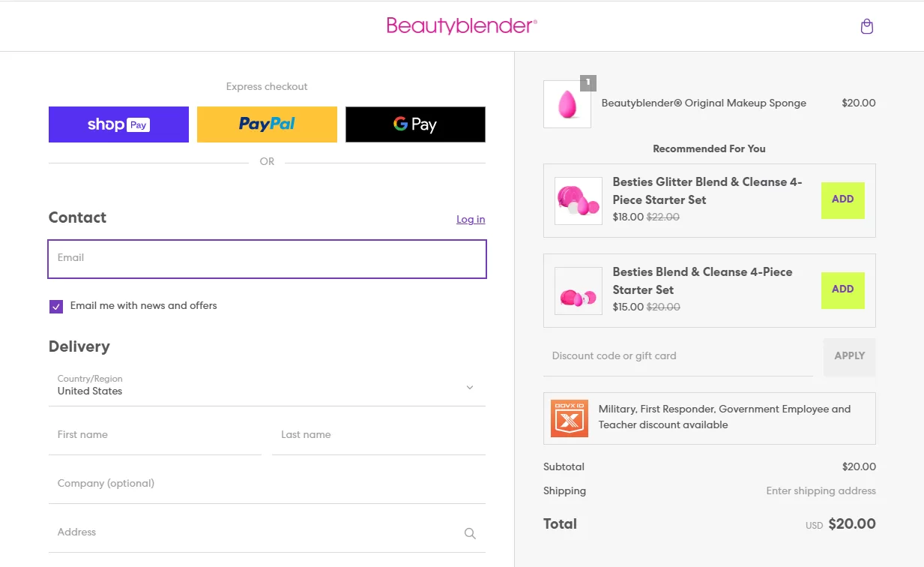The width and height of the screenshot is (924, 567).
Task: Uncheck Email me with news and offers
Action: pyautogui.click(x=56, y=306)
